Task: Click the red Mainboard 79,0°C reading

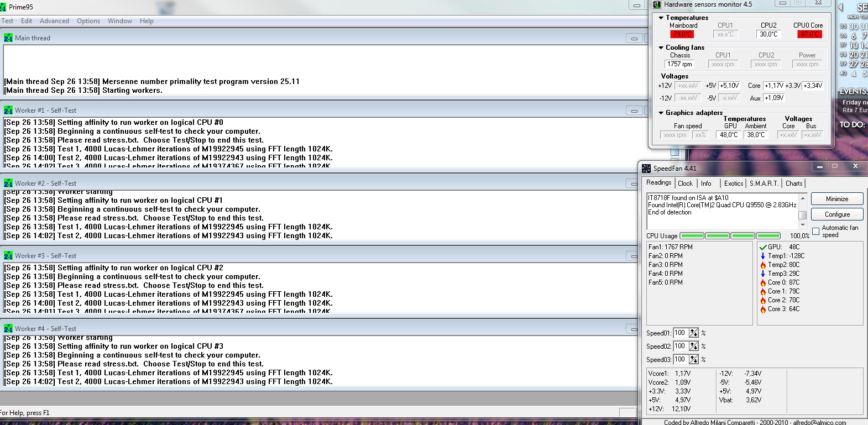Action: click(682, 34)
